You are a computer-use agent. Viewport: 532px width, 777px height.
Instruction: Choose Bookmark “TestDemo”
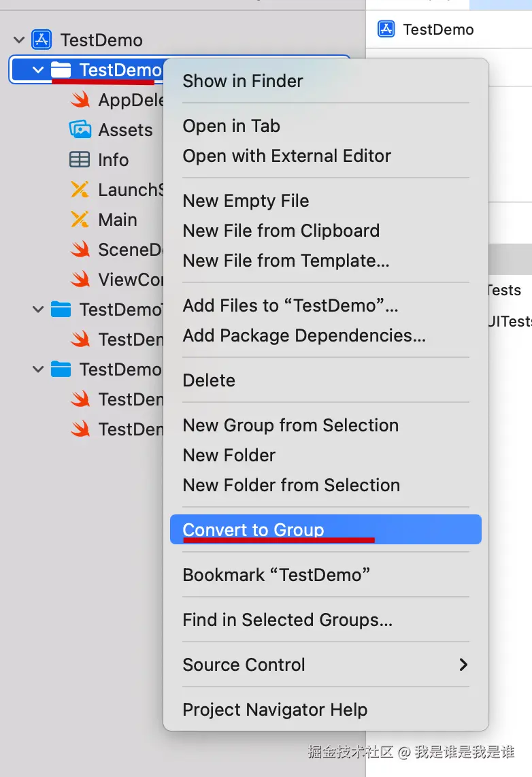276,575
